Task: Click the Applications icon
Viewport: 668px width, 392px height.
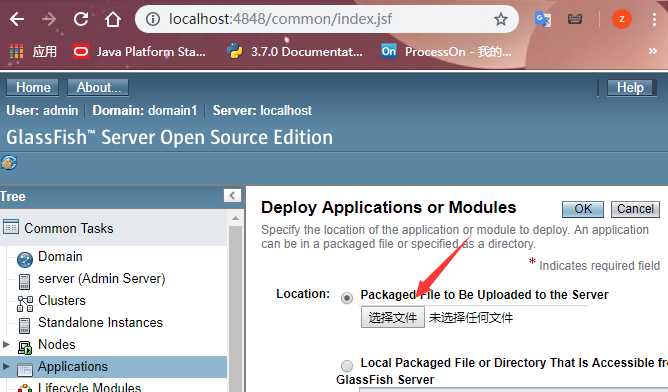Action: pyautogui.click(x=25, y=370)
